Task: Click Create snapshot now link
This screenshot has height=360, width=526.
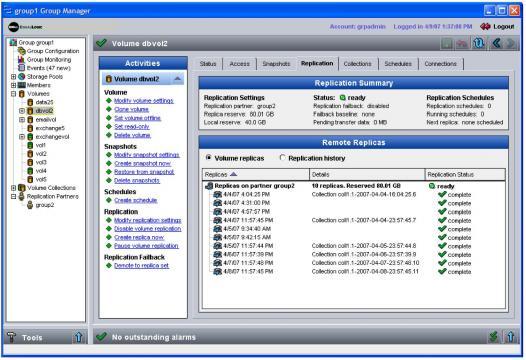Action: pyautogui.click(x=143, y=163)
